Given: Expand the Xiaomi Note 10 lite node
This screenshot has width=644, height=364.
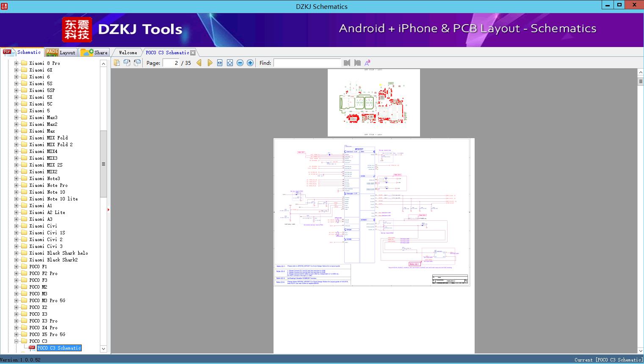Looking at the screenshot, I should pos(16,199).
